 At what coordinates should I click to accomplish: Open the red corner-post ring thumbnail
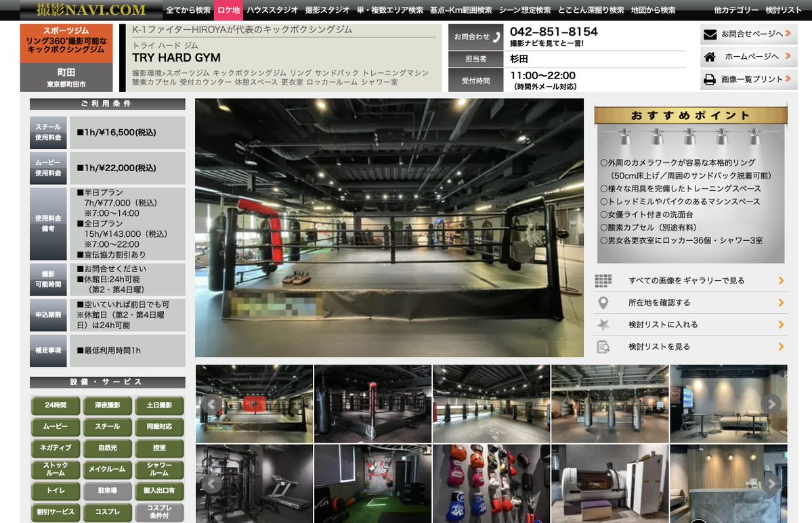[373, 404]
